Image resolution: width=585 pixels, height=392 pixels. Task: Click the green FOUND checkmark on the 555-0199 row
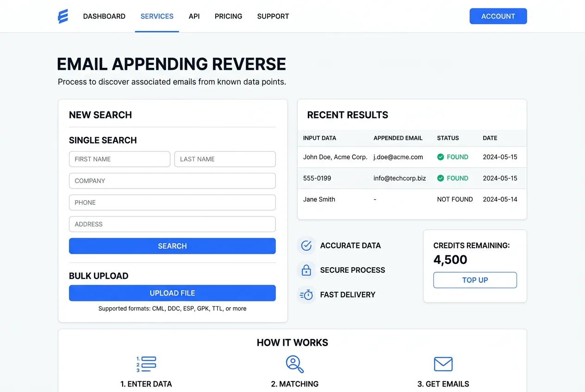(441, 178)
